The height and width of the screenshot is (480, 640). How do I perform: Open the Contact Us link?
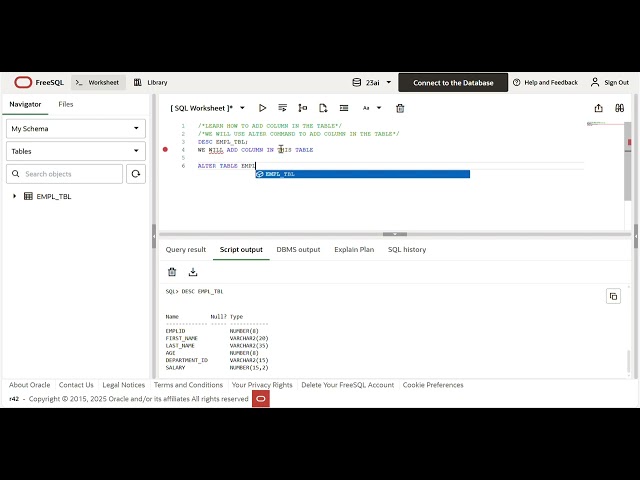[x=76, y=385]
